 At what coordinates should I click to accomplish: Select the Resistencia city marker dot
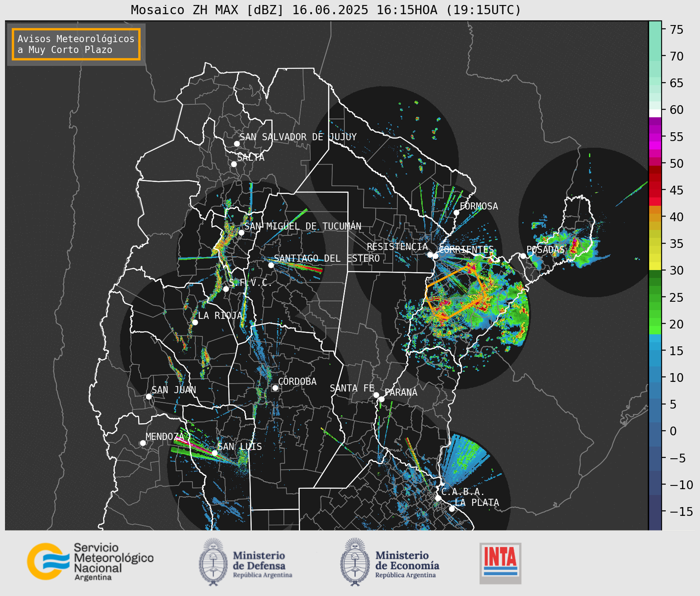point(430,255)
